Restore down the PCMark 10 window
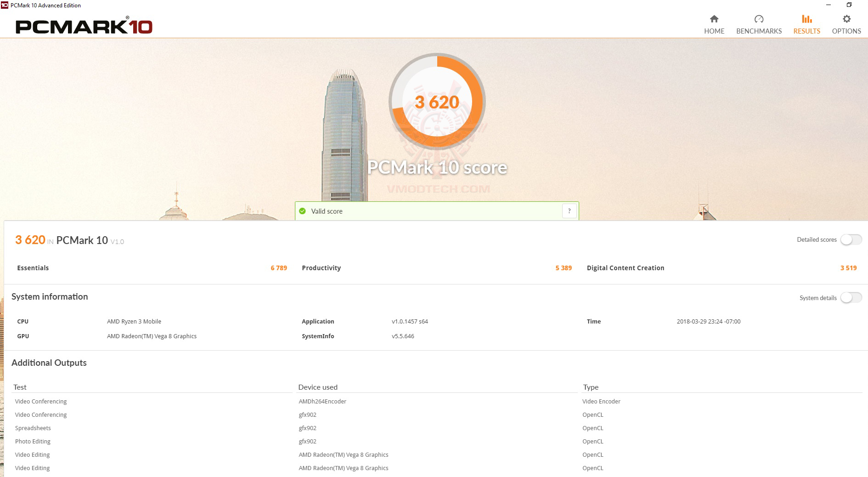 point(849,5)
